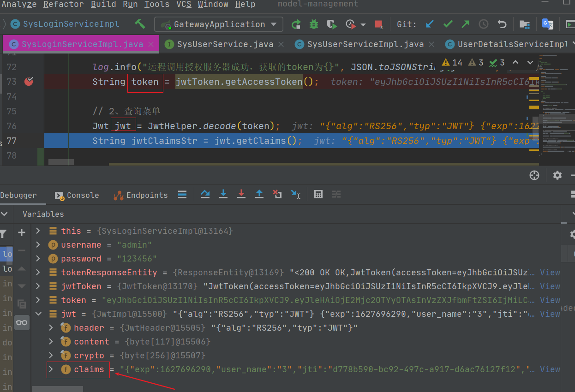Click the Git rollback arrow icon
The height and width of the screenshot is (392, 575).
click(502, 24)
